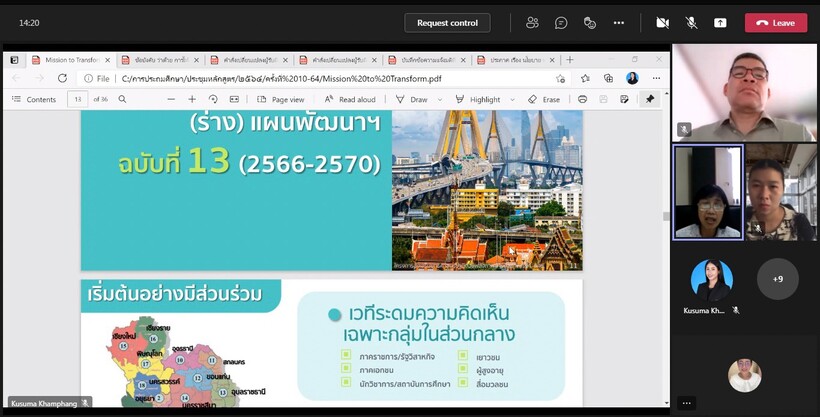
Task: Open the participants panel in Teams
Action: [532, 23]
